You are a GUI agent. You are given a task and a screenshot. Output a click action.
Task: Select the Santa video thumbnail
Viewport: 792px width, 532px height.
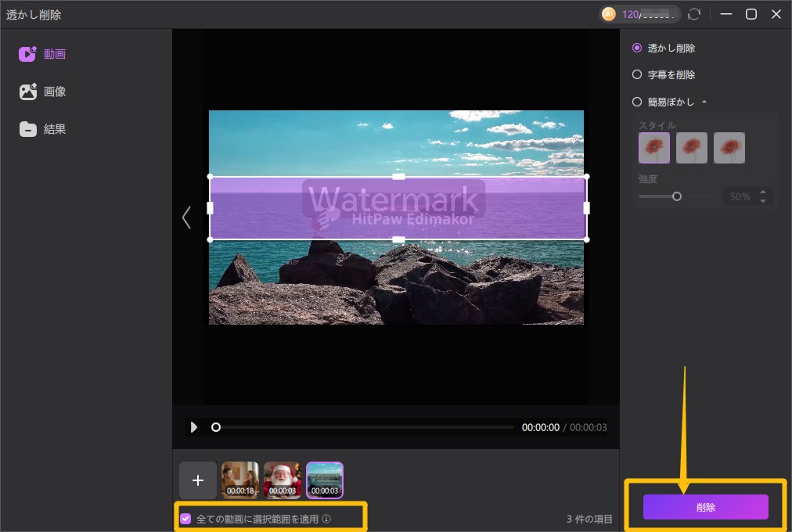coord(283,480)
